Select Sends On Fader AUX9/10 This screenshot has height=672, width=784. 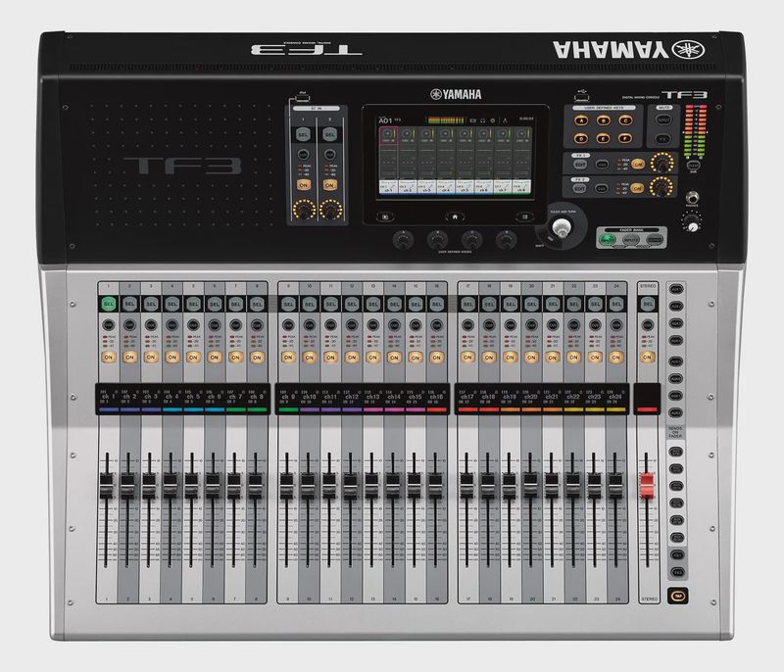pyautogui.click(x=676, y=452)
